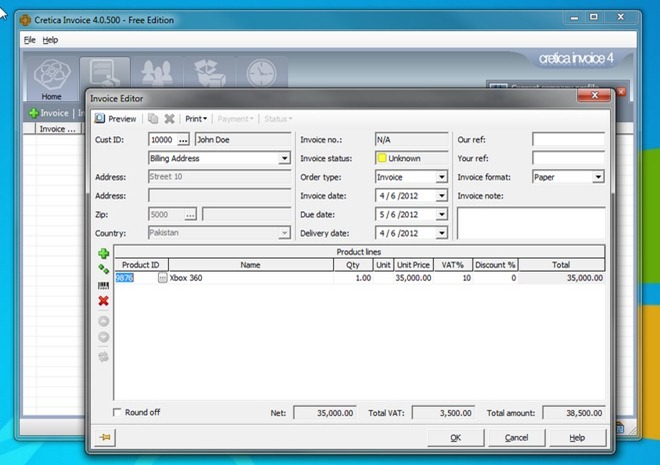Open the Print dropdown menu

[196, 119]
